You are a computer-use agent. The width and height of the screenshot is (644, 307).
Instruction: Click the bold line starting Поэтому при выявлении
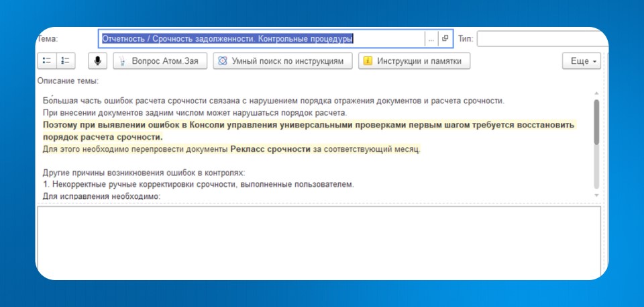tap(309, 130)
